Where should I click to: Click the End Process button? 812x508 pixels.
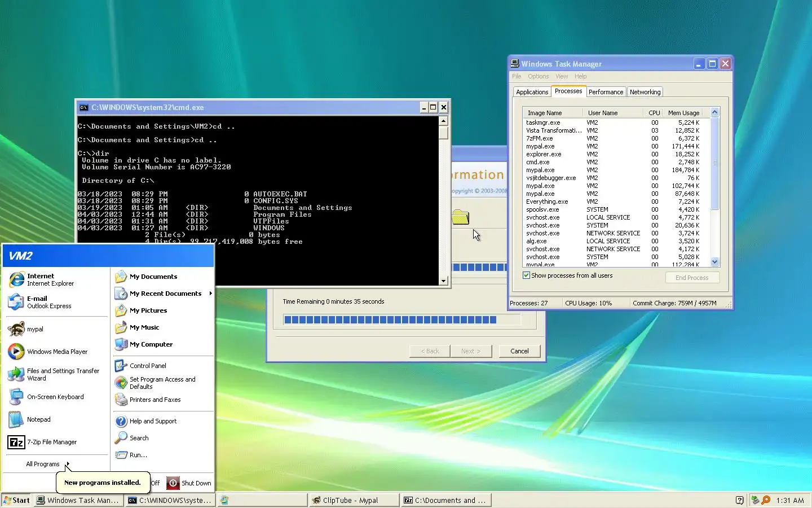point(692,278)
